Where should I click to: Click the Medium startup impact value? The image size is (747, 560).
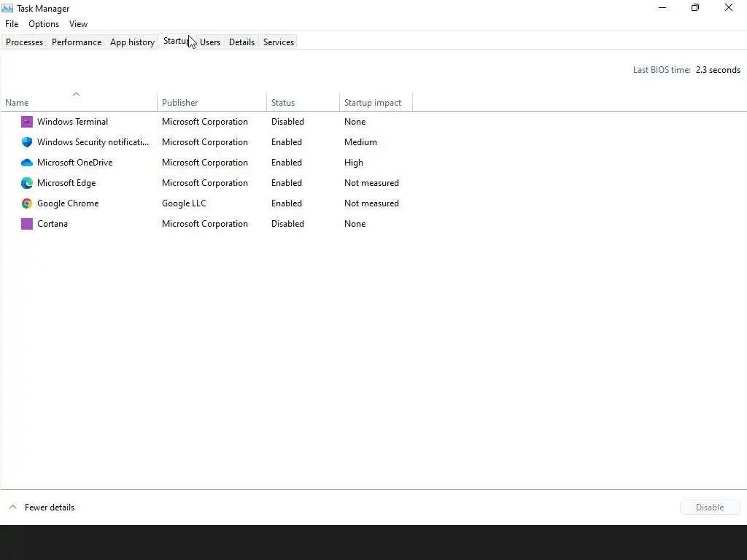[360, 142]
